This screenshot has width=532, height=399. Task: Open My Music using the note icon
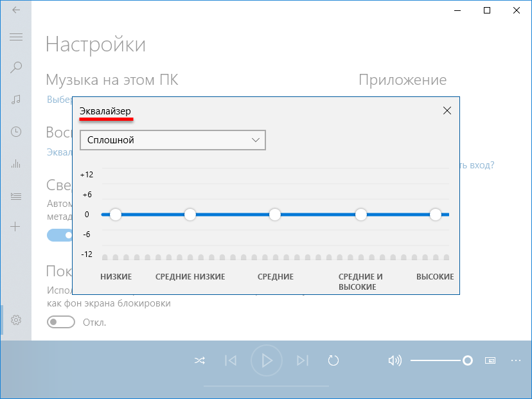pos(16,100)
